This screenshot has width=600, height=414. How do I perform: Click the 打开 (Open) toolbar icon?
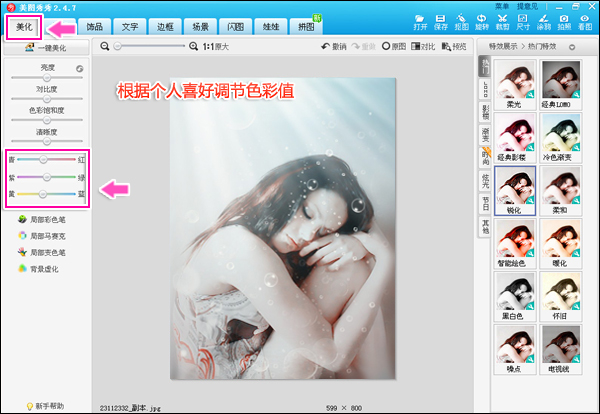click(420, 22)
